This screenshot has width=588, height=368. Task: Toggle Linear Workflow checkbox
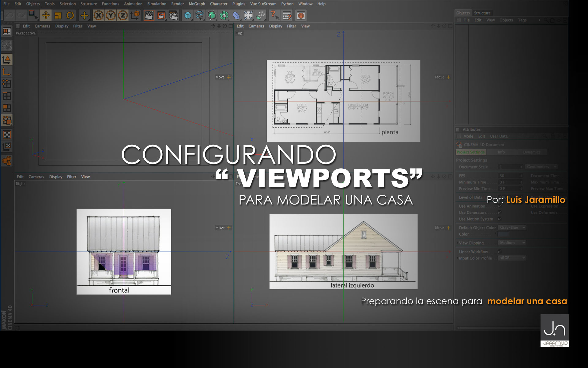[x=499, y=251]
